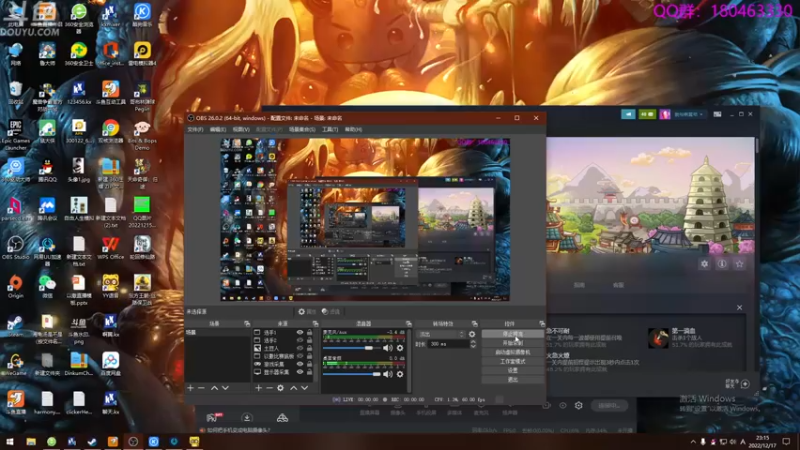
Task: Mute the 麦克风/Aux speaker icon
Action: [x=388, y=348]
